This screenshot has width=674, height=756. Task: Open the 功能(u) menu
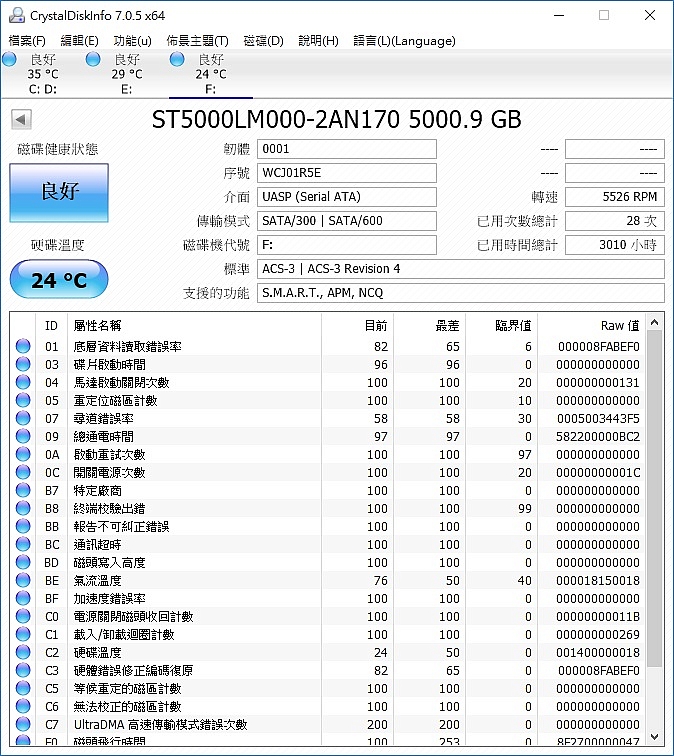pyautogui.click(x=132, y=41)
